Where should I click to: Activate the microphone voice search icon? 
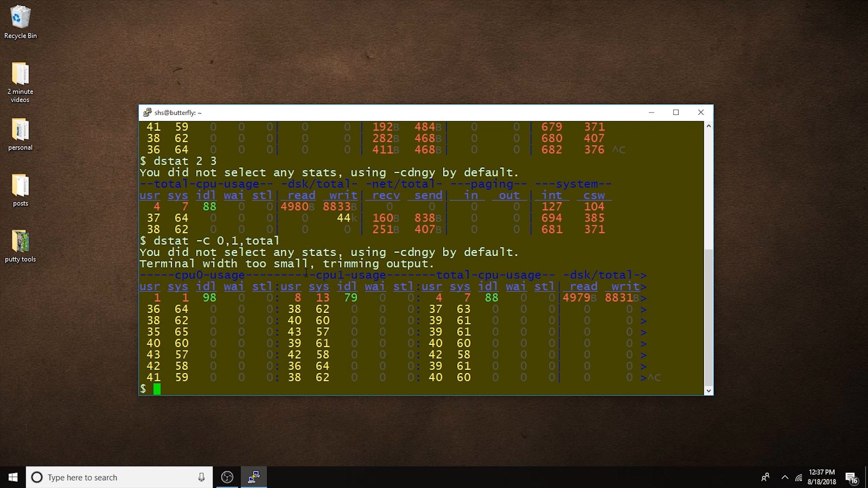tap(201, 477)
